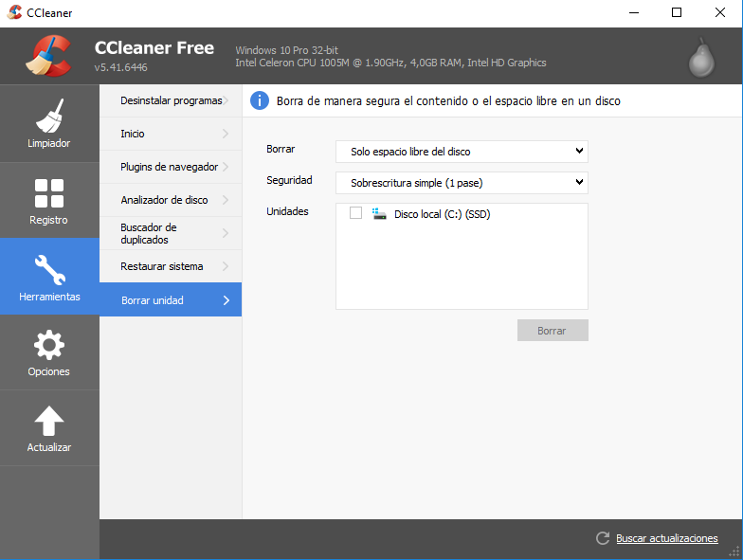
Task: Open the Limpiador broom section
Action: (49, 123)
